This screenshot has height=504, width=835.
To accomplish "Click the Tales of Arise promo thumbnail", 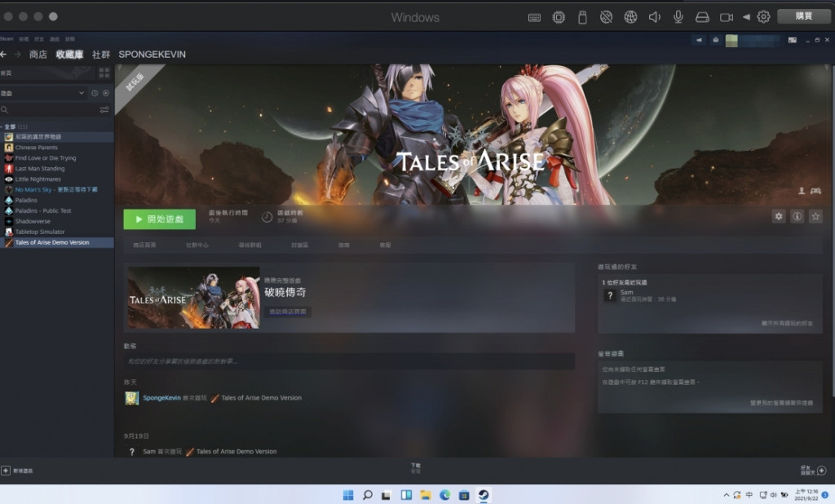I will [x=194, y=298].
